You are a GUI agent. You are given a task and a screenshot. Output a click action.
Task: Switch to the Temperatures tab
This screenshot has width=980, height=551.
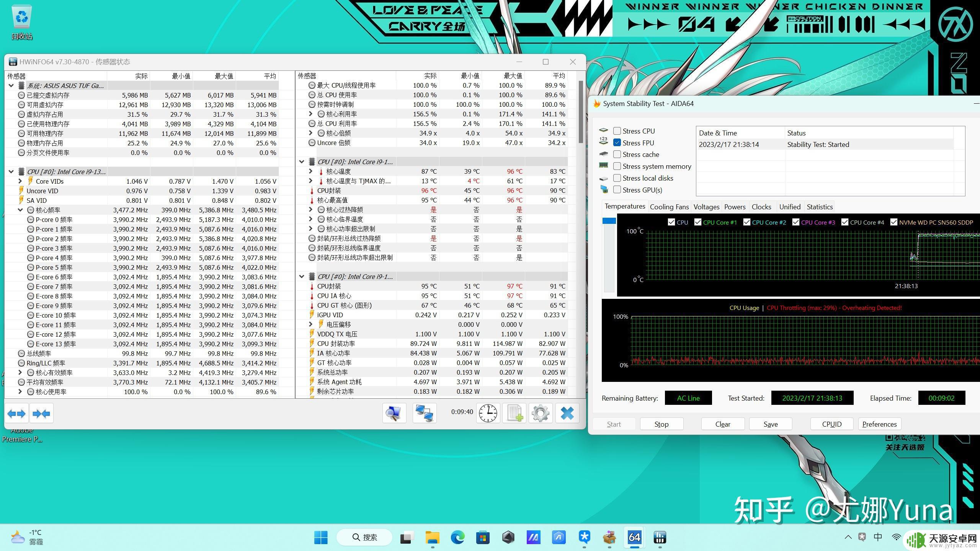625,206
